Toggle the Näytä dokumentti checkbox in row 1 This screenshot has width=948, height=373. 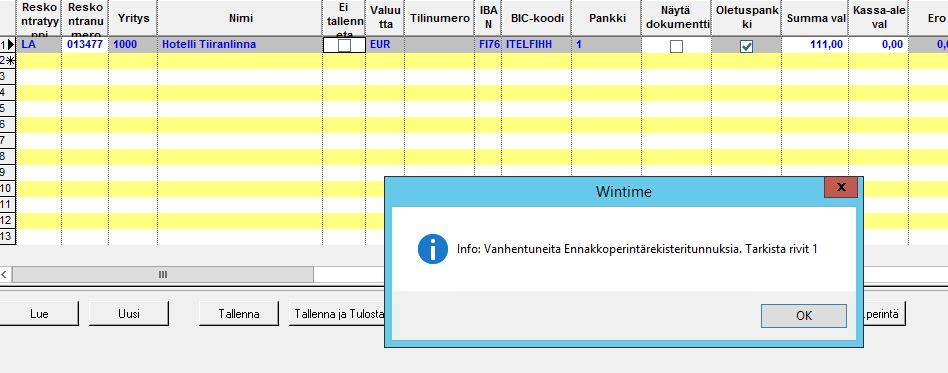point(677,46)
